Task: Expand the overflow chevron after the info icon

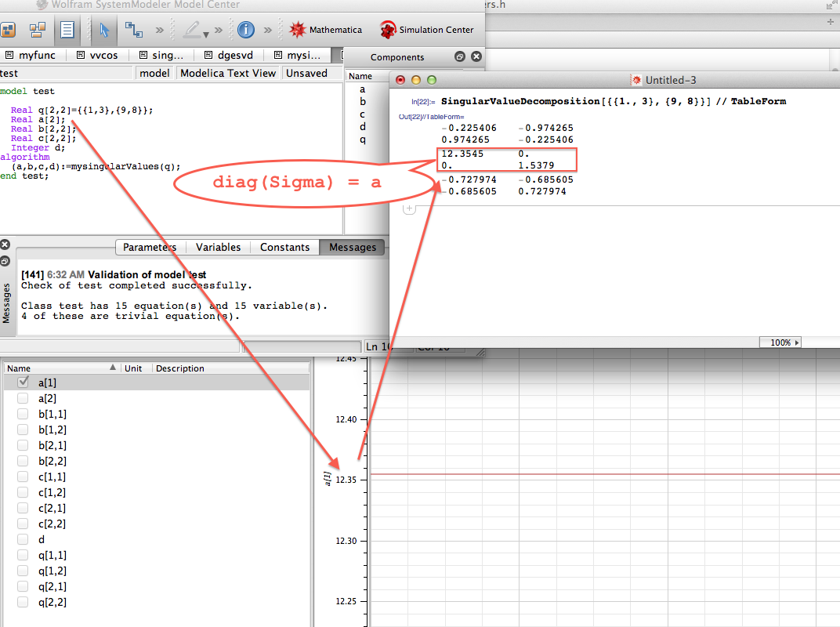Action: (x=268, y=30)
